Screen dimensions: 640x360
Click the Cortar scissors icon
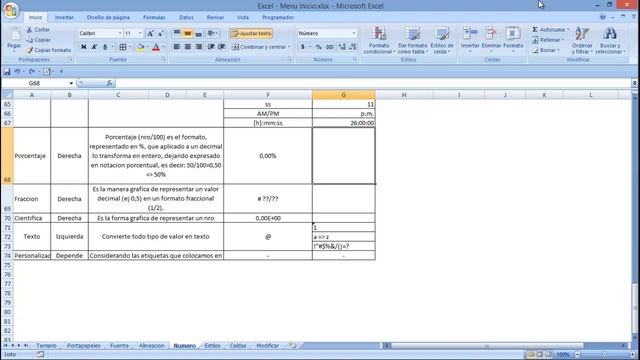pyautogui.click(x=29, y=30)
